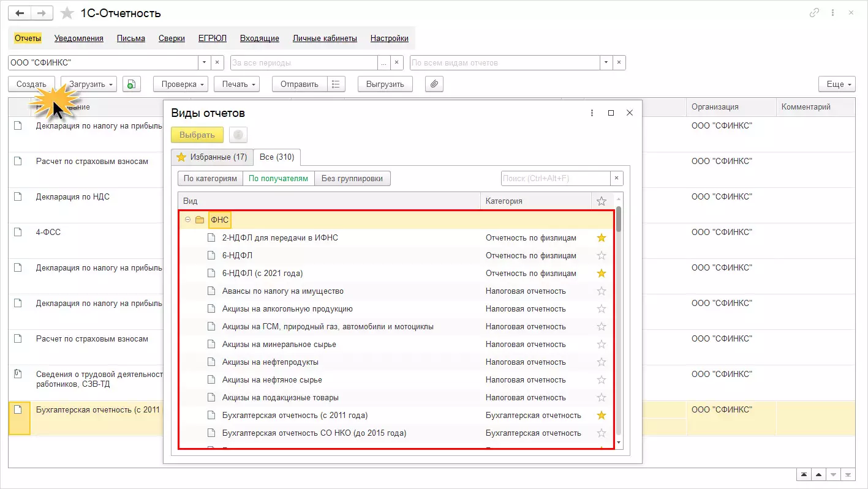Open the report types filter dropdown arrow
The image size is (868, 489).
606,62
